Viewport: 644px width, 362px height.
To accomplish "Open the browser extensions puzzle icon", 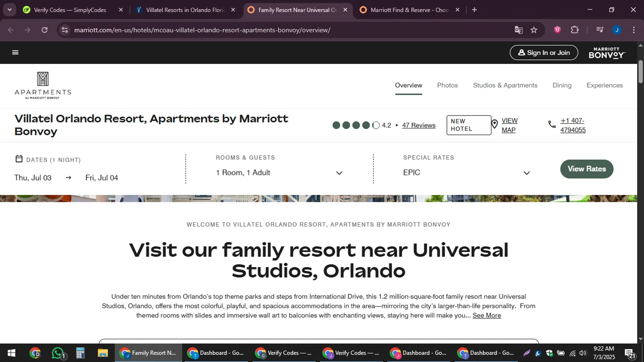I will 575,30.
